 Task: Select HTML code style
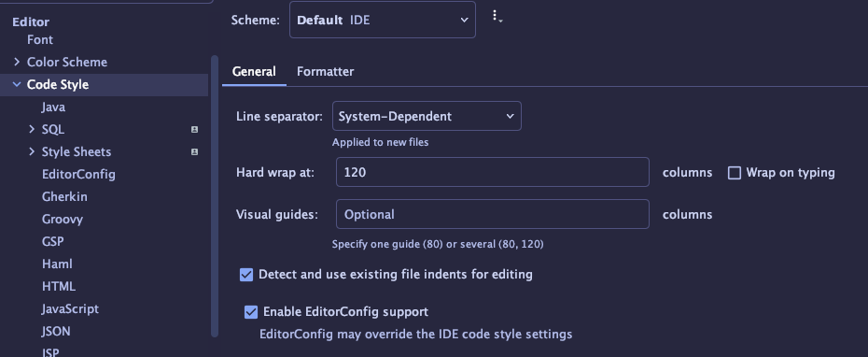59,287
